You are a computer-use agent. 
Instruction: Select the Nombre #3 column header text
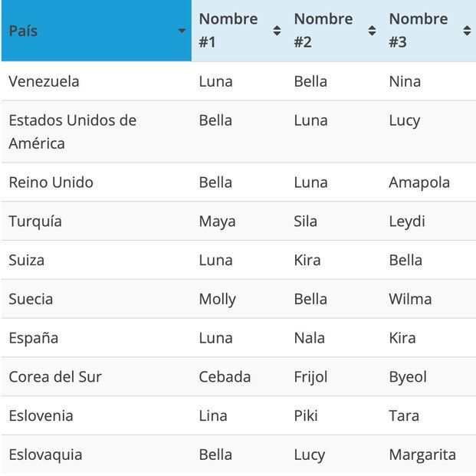[x=419, y=31]
